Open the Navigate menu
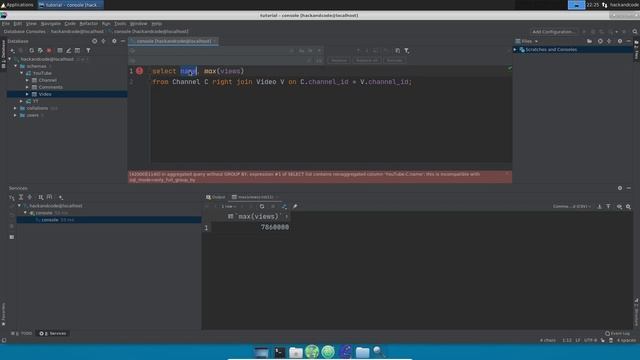Screen dimensions: 640x360 click(51, 24)
